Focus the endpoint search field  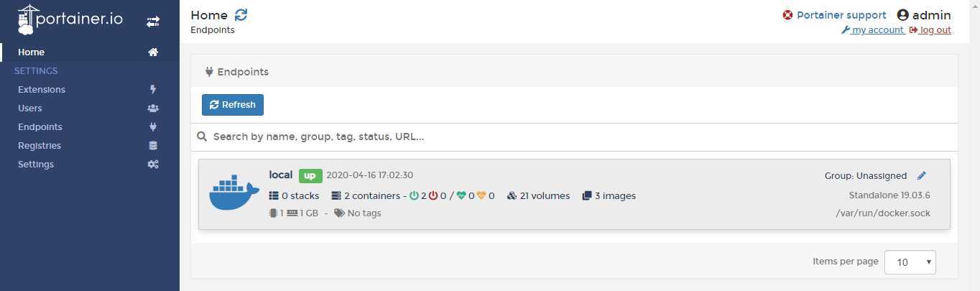(574, 137)
